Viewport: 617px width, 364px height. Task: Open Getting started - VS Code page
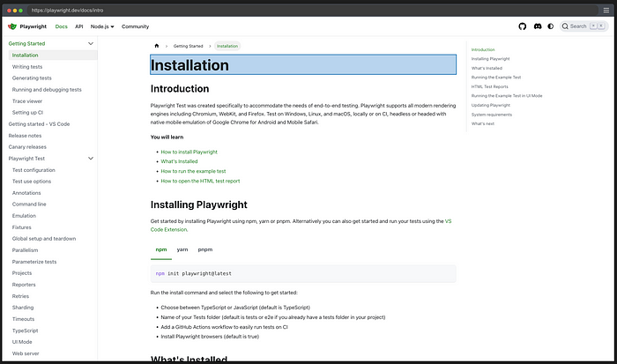coord(39,124)
